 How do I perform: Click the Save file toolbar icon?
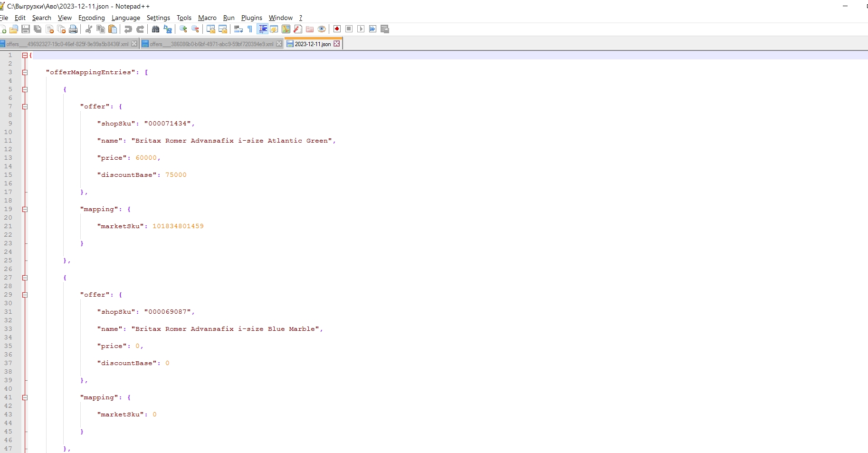pyautogui.click(x=26, y=29)
